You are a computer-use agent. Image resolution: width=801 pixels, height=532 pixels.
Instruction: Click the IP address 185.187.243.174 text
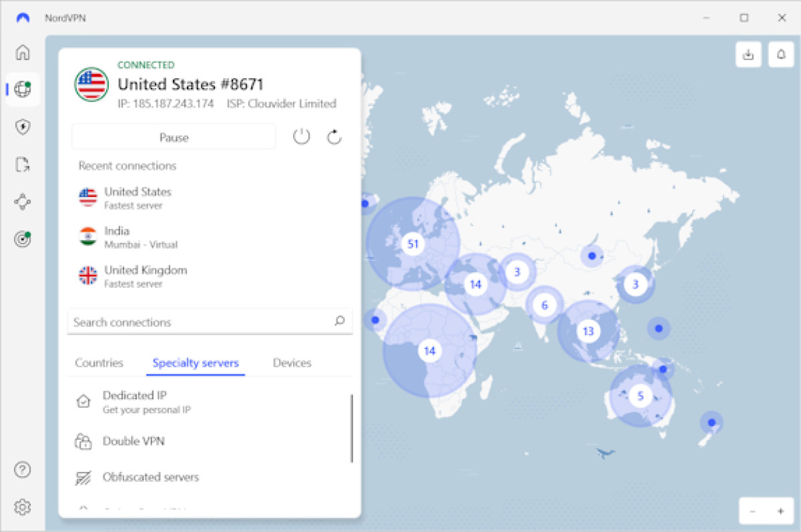[166, 103]
